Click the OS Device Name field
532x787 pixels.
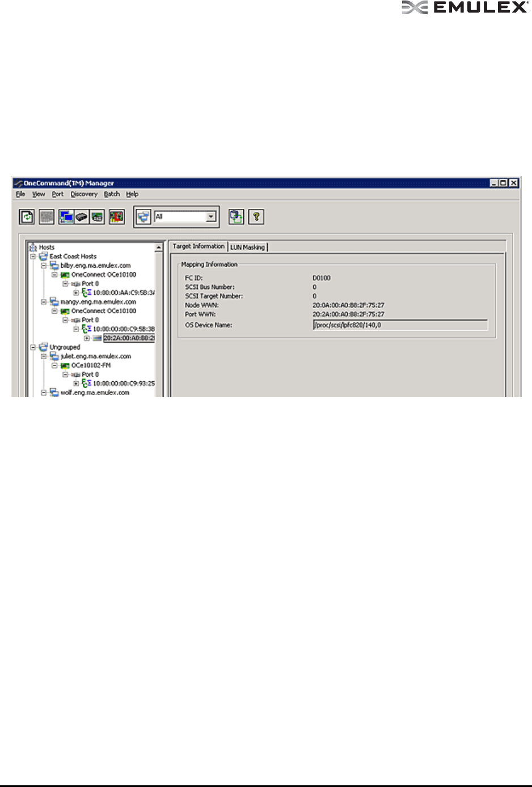[x=400, y=325]
